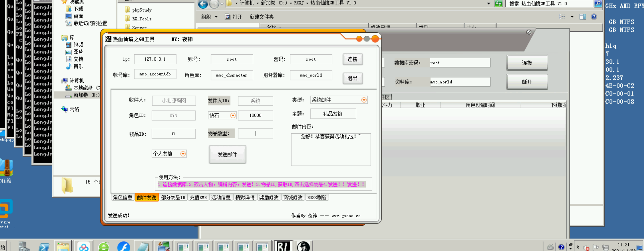
Task: Click the 物品数量 input field
Action: tap(255, 133)
